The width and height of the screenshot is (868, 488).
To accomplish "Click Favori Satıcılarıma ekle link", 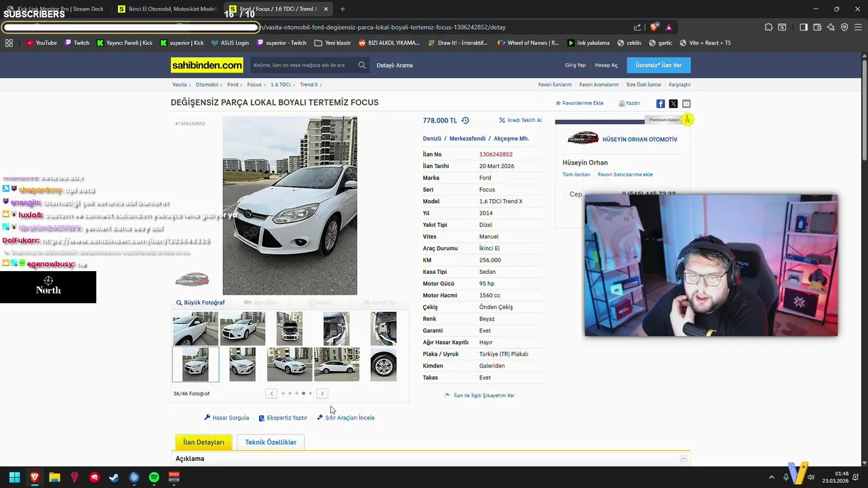I will click(625, 174).
